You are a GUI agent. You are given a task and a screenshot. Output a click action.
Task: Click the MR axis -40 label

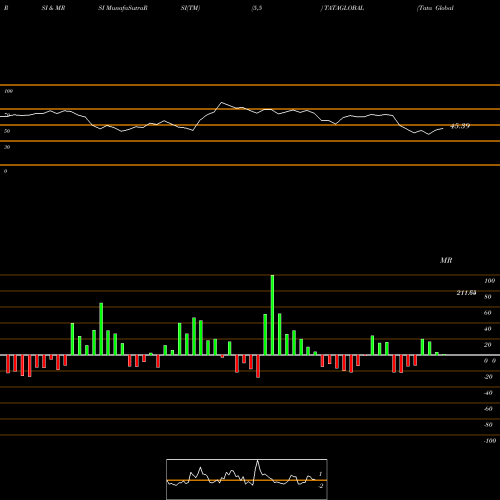(488, 393)
